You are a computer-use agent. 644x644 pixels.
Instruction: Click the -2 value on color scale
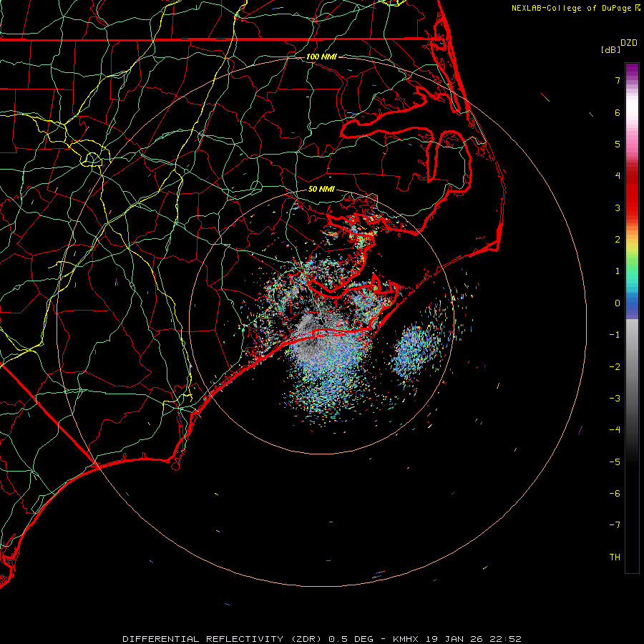(x=615, y=367)
